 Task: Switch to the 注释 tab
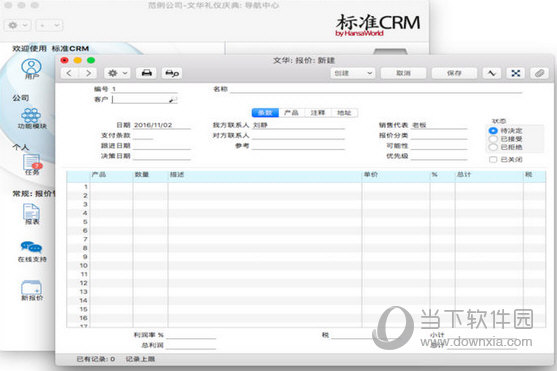(x=318, y=113)
